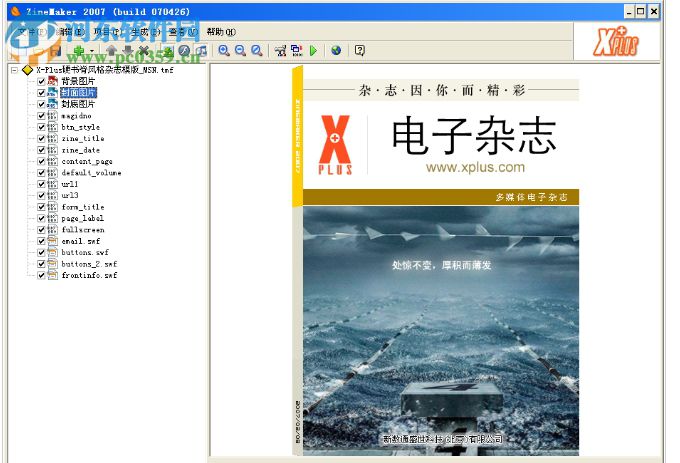This screenshot has width=680, height=463.
Task: Select the 背景图片 tree item
Action: (x=78, y=81)
